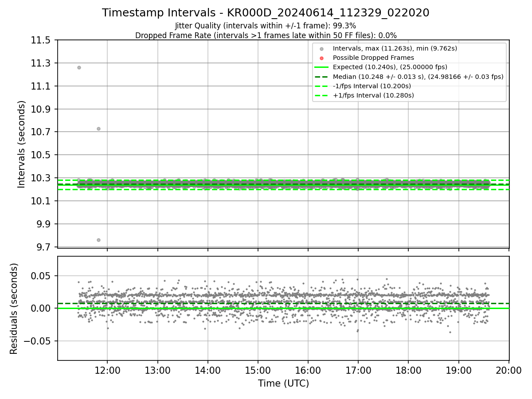Click the '14:00' time tick label

(207, 370)
